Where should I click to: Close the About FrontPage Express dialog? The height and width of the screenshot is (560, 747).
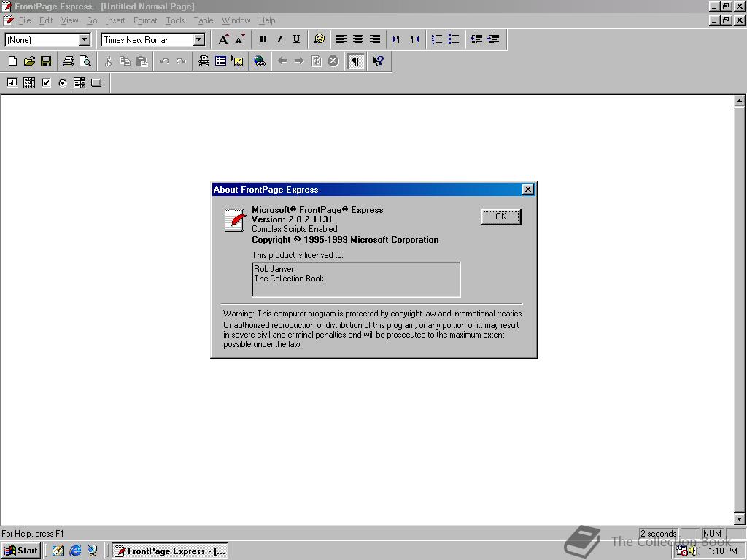point(528,189)
